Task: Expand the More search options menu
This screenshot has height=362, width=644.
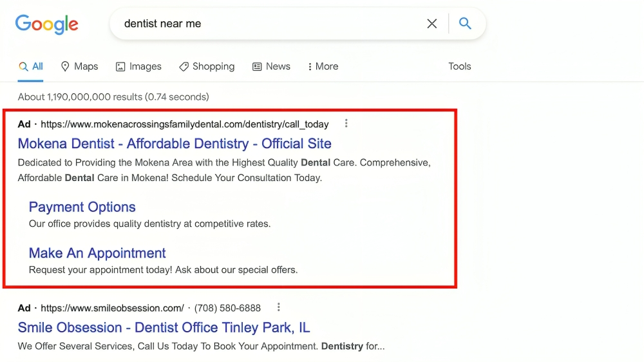Action: coord(323,66)
